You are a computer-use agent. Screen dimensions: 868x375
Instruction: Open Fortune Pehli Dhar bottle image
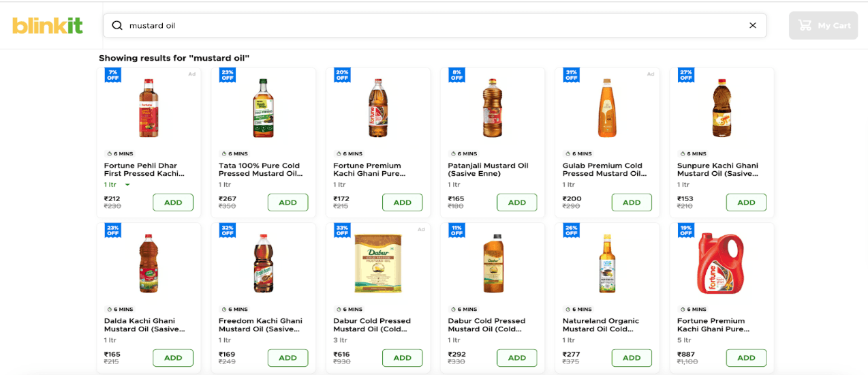click(149, 108)
